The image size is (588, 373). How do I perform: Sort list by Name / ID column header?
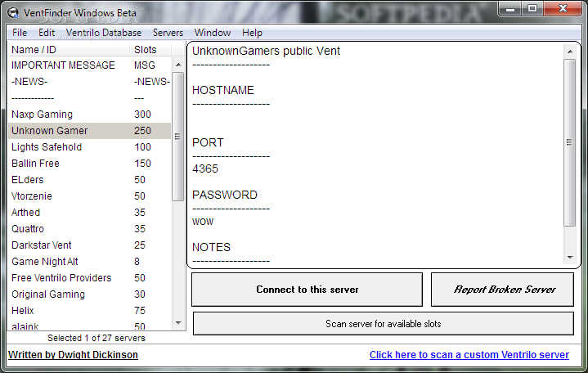click(x=70, y=50)
